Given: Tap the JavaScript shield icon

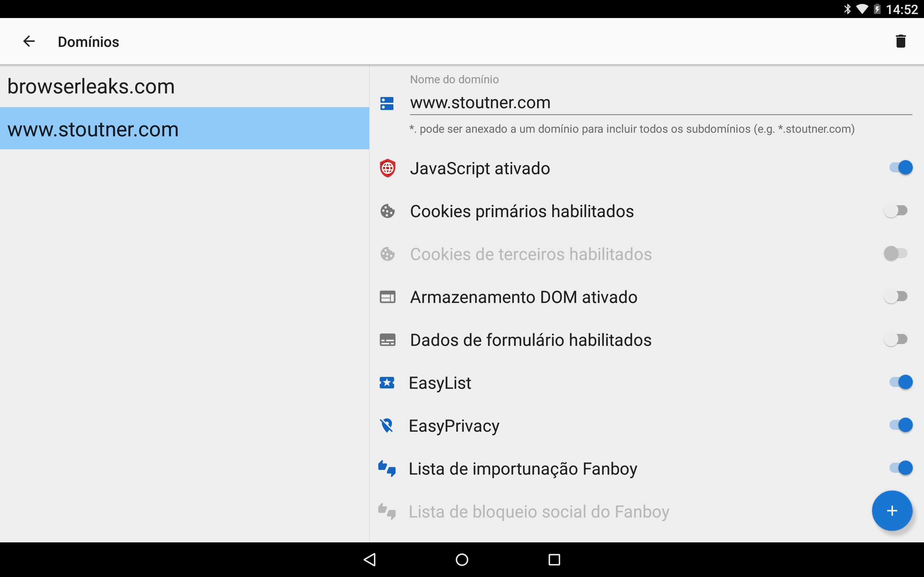Looking at the screenshot, I should click(x=387, y=168).
